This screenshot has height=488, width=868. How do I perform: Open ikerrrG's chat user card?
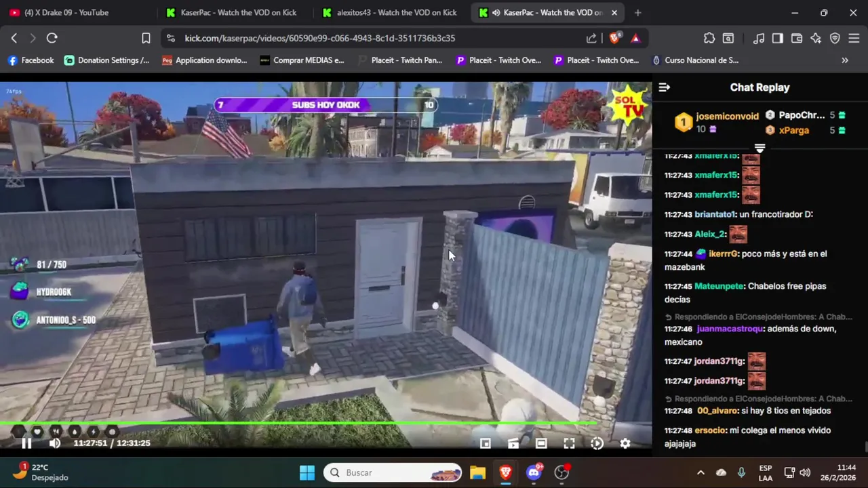[x=724, y=253]
